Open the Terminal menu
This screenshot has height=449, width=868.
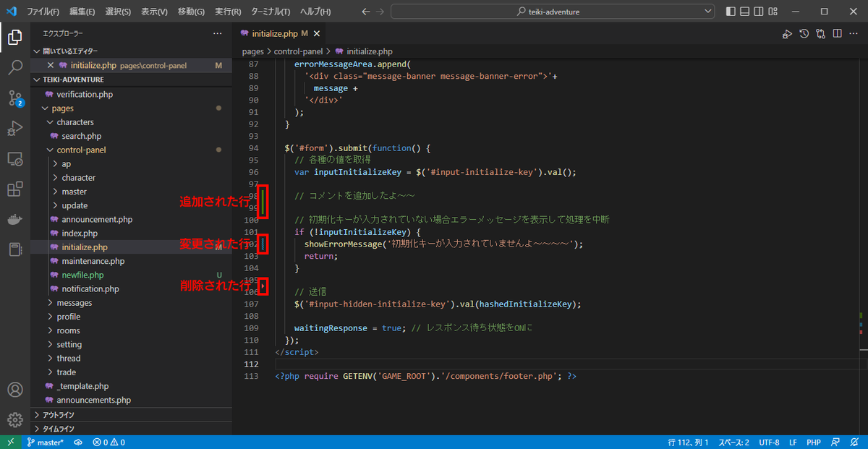271,12
